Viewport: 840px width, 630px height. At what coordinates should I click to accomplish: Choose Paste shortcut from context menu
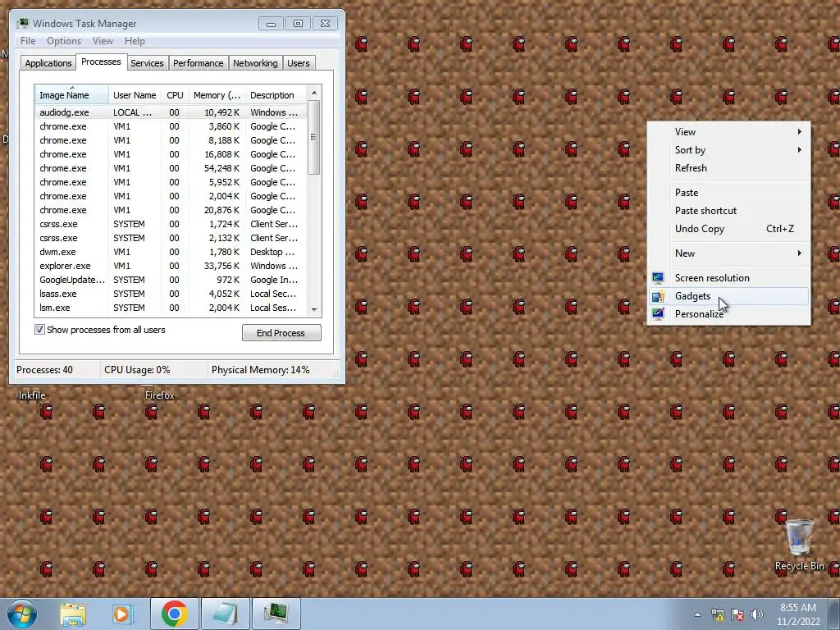point(729,211)
